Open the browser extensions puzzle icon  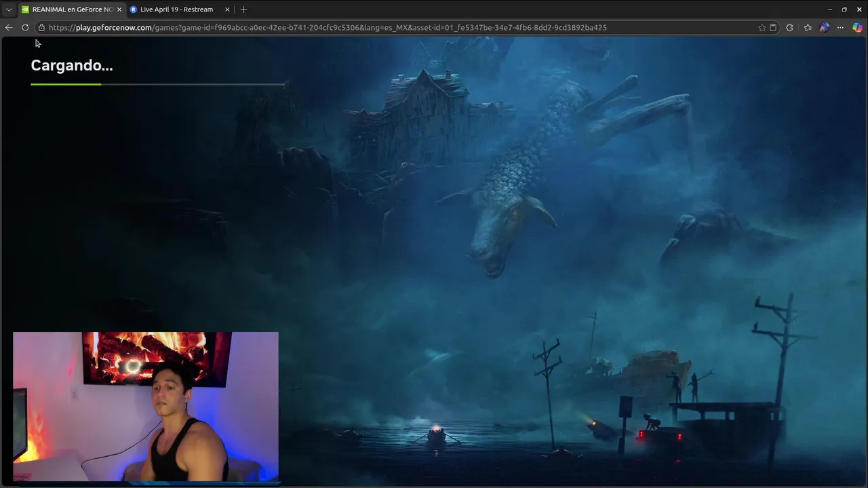pos(789,28)
